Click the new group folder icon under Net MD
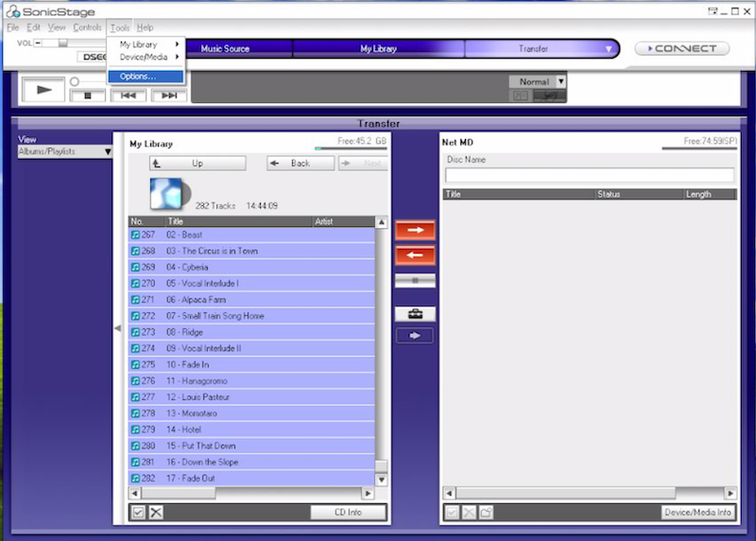This screenshot has width=756, height=541. (x=485, y=513)
